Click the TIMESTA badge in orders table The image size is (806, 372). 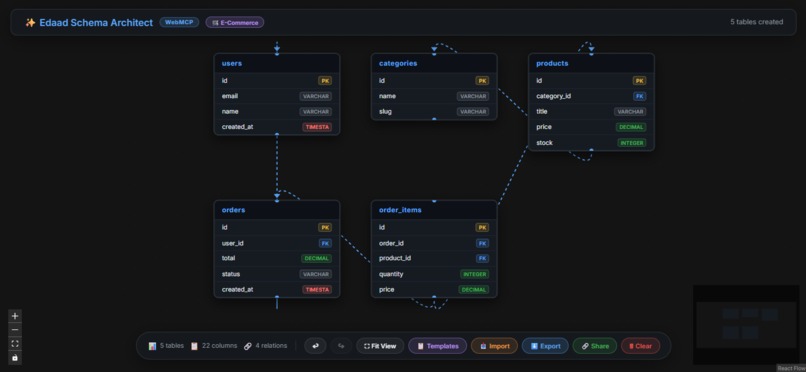pos(317,289)
